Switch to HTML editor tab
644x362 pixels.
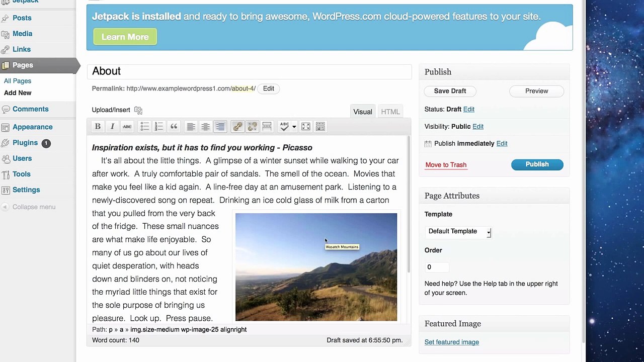pyautogui.click(x=390, y=112)
